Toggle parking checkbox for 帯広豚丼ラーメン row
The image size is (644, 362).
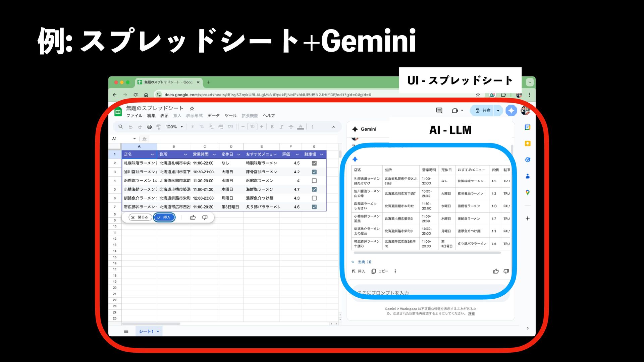tap(314, 207)
